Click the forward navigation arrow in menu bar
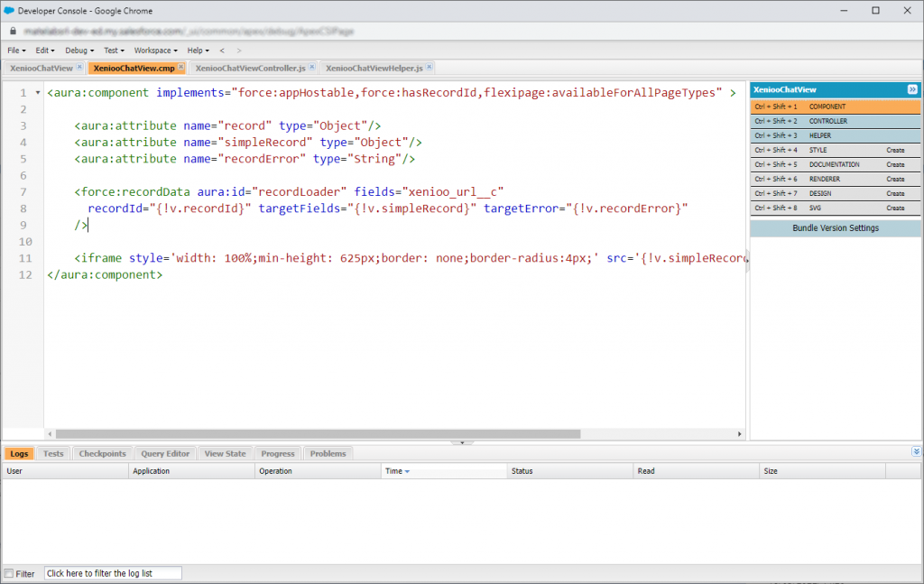The width and height of the screenshot is (924, 584). (237, 51)
